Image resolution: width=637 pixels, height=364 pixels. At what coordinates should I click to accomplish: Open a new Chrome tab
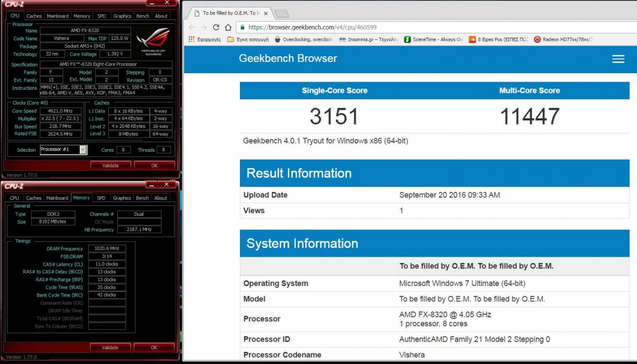click(x=282, y=13)
